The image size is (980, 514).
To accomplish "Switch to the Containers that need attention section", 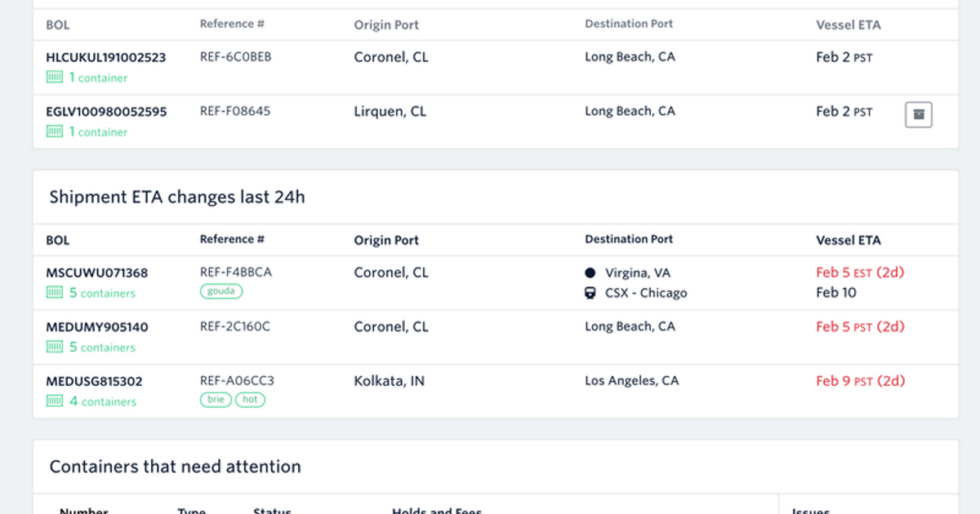I will (175, 466).
